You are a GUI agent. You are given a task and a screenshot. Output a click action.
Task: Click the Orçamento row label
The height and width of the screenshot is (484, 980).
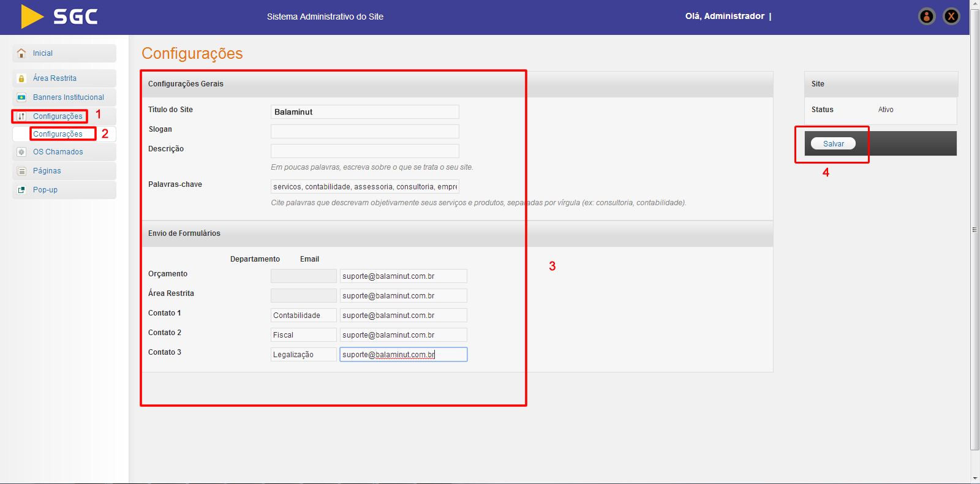pos(168,274)
